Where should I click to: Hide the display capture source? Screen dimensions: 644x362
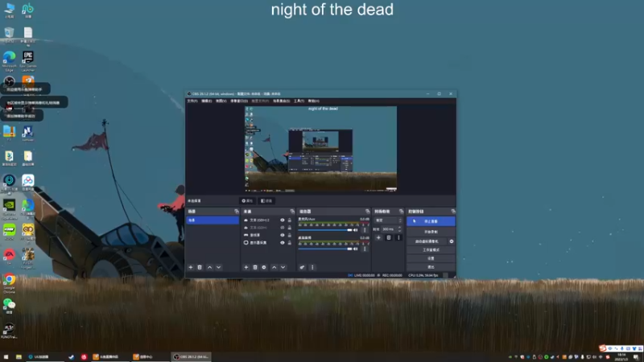283,243
